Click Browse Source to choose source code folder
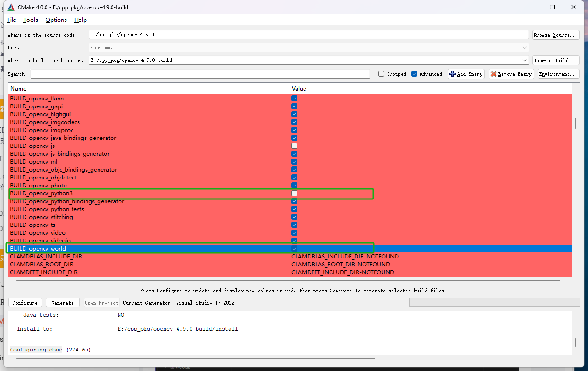 (555, 34)
